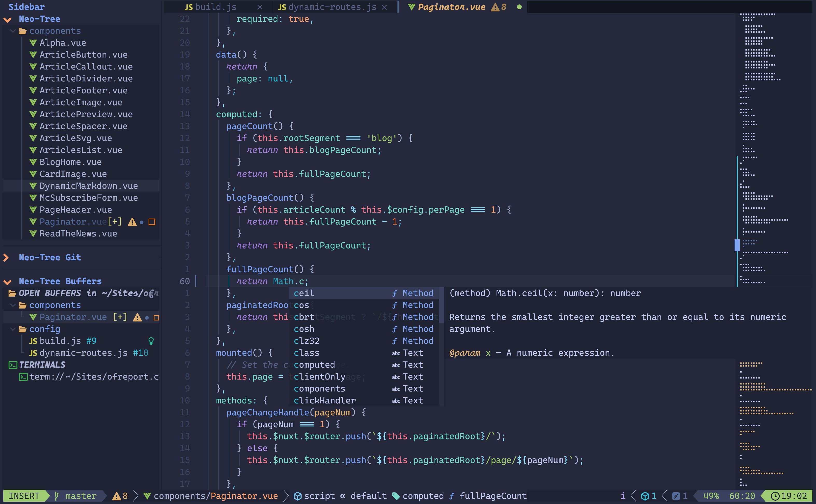Screen dimensions: 816x504
Task: Click the unsaved dot on Paginator.vue tab
Action: [519, 7]
